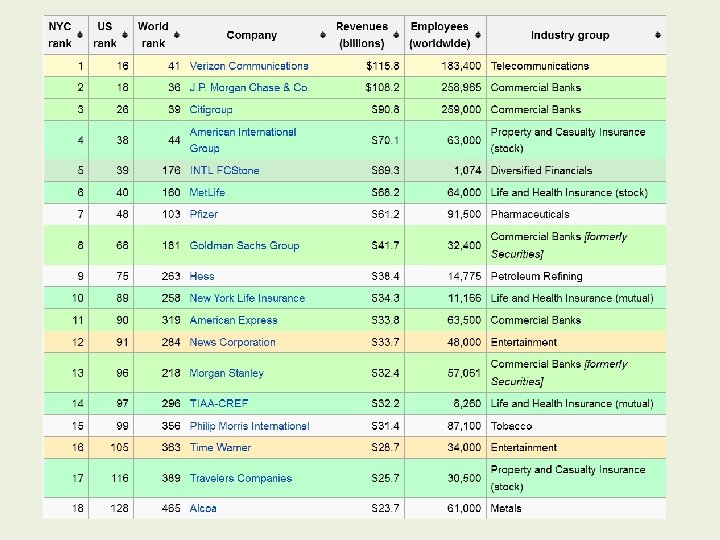Click the NYC rank header text

(60, 35)
